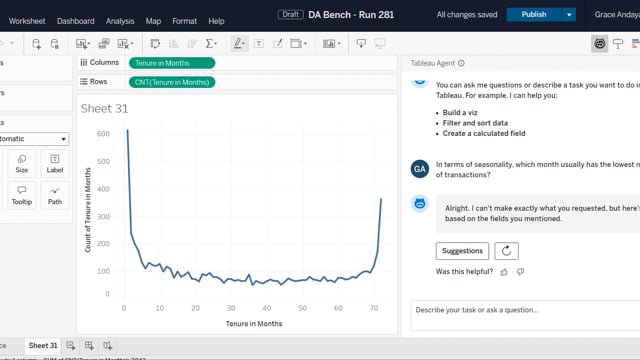Viewport: 640px width, 360px height.
Task: Click the New Data Source icon
Action: click(x=36, y=44)
